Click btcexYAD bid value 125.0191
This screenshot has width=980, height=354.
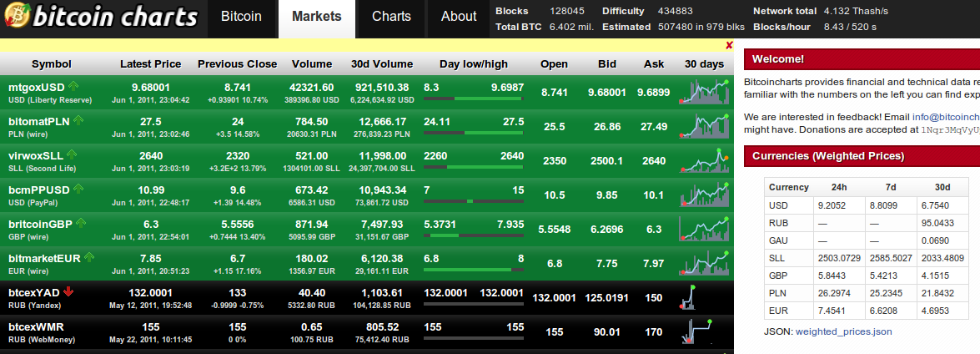click(x=607, y=298)
